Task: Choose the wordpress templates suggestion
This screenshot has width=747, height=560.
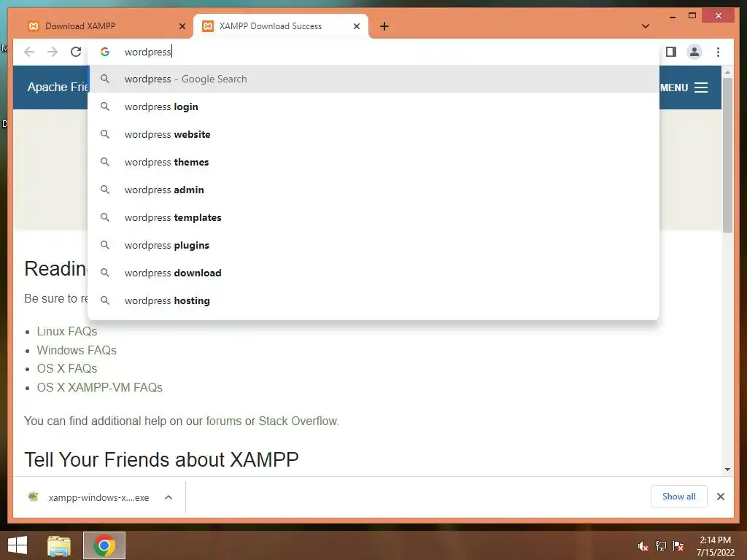Action: coord(373,217)
